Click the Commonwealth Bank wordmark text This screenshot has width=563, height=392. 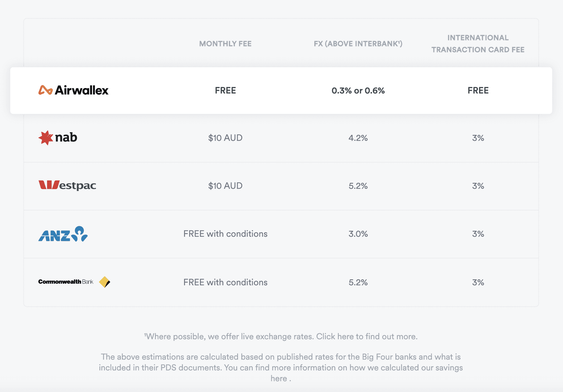pyautogui.click(x=66, y=282)
